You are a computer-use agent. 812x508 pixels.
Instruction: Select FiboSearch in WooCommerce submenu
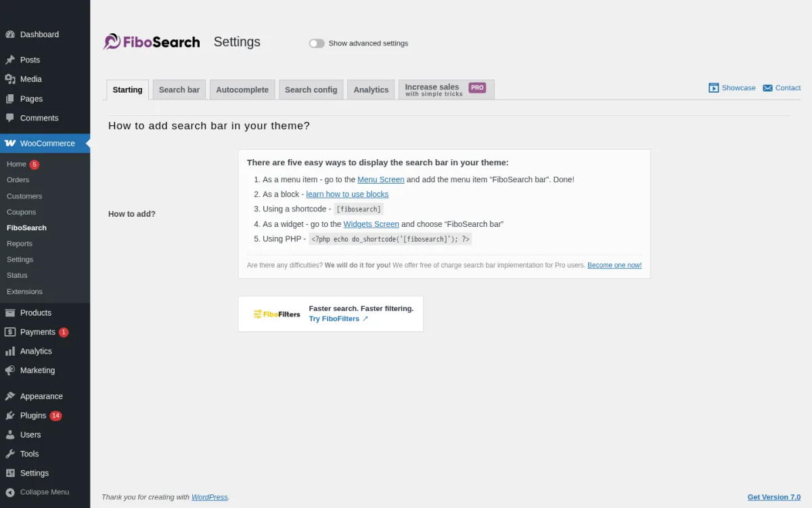coord(26,228)
